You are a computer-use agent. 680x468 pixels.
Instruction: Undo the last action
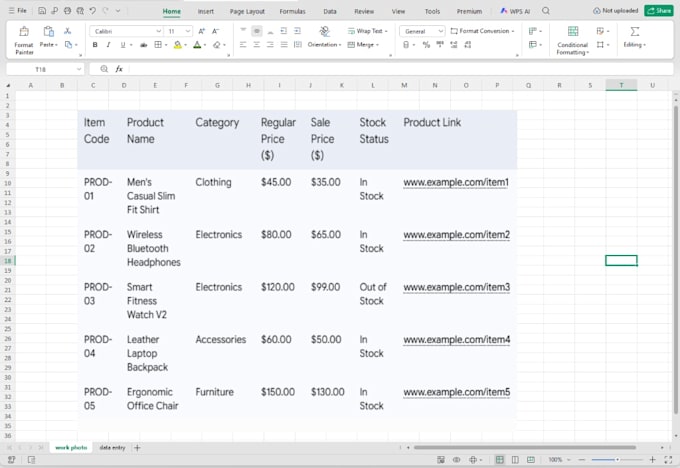tap(92, 11)
